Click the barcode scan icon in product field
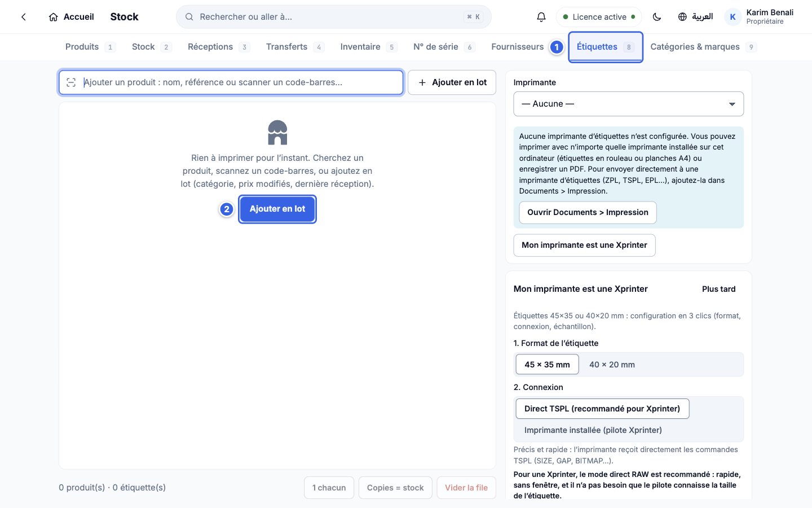Viewport: 812px width, 508px height. pyautogui.click(x=71, y=82)
